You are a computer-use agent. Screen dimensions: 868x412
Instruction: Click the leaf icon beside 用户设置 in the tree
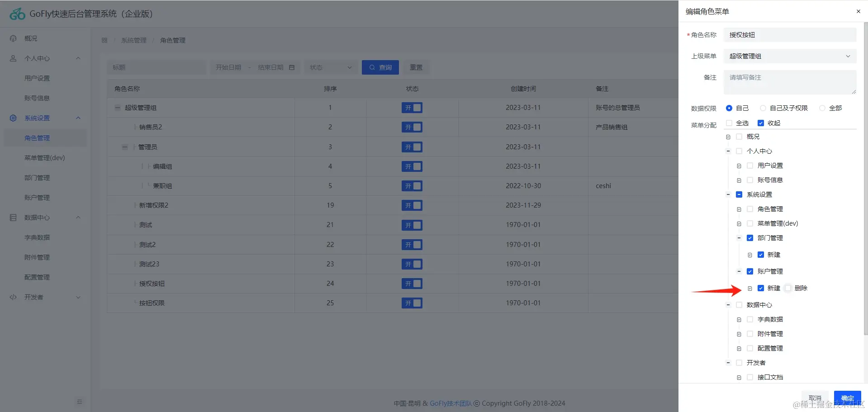point(739,166)
